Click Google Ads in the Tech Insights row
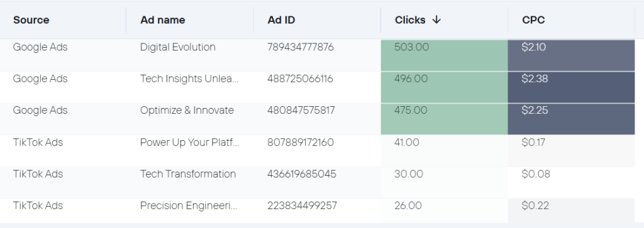The image size is (644, 228). pyautogui.click(x=40, y=79)
